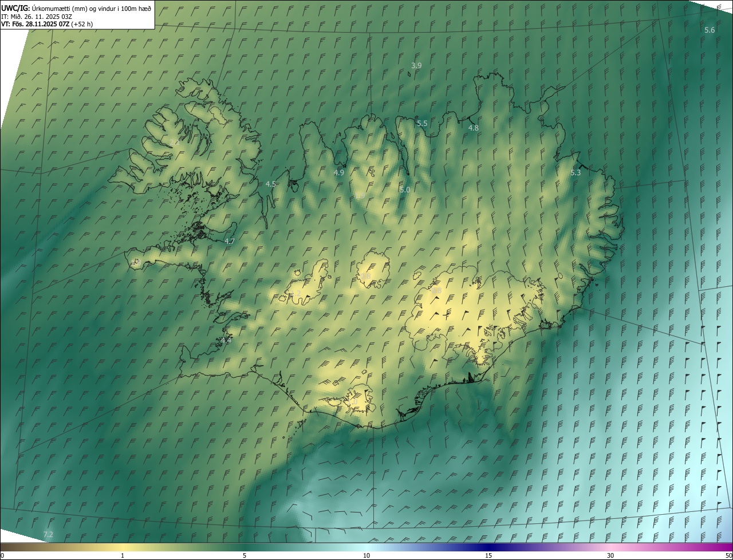Click the 4.5 value label
The image size is (733, 560).
pyautogui.click(x=271, y=184)
